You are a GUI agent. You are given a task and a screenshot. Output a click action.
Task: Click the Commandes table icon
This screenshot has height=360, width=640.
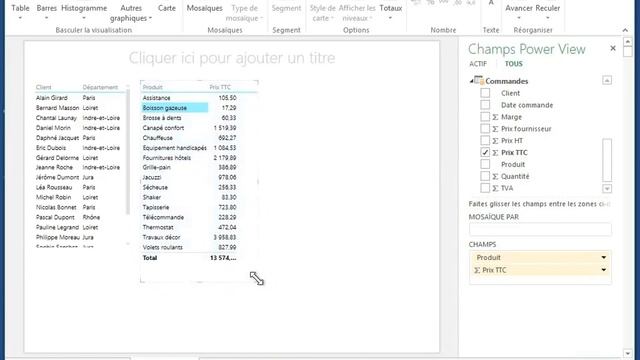(479, 80)
